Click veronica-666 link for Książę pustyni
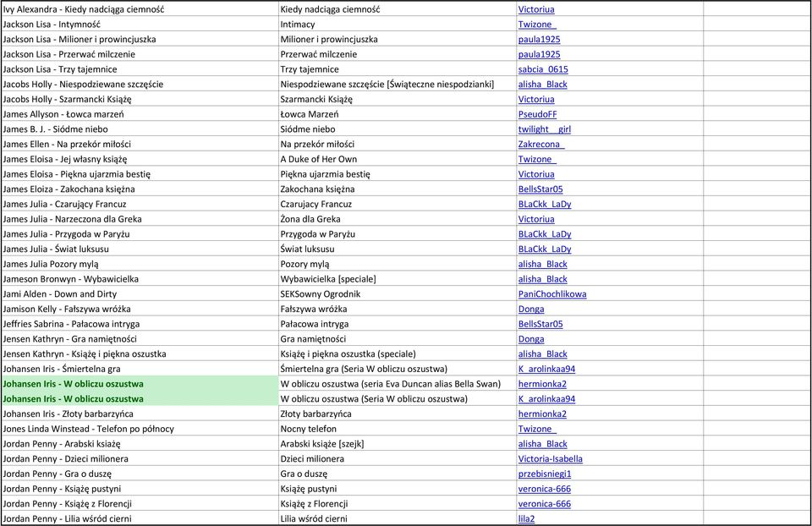This screenshot has width=812, height=526. point(544,490)
